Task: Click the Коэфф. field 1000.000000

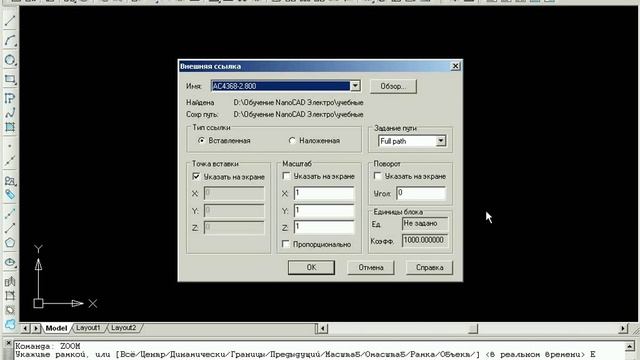Action: (425, 240)
